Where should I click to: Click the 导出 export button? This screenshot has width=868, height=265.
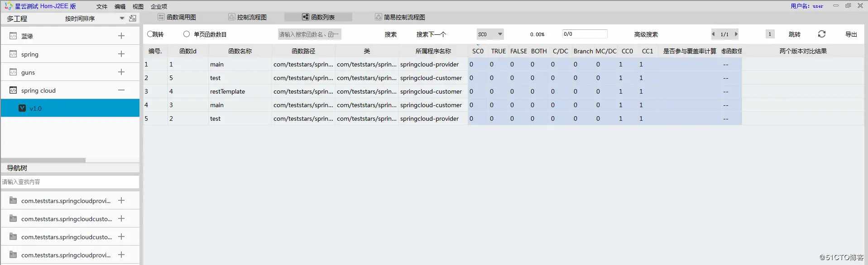click(851, 34)
